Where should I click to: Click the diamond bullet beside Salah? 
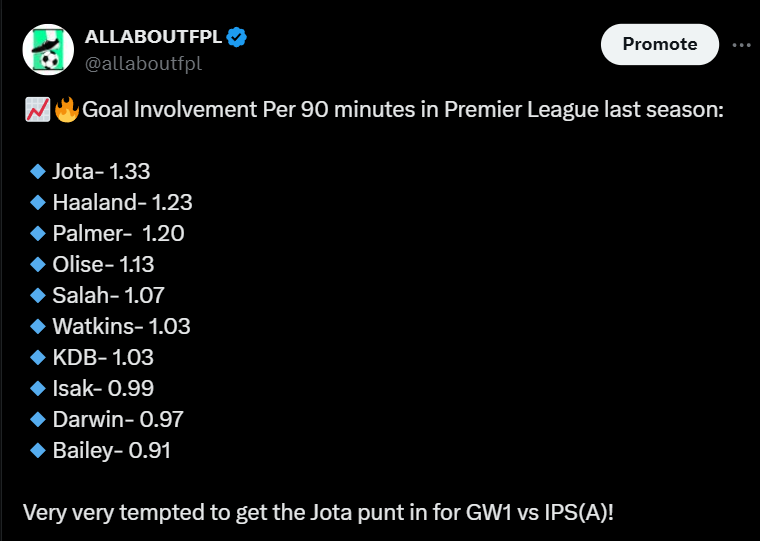(x=38, y=295)
